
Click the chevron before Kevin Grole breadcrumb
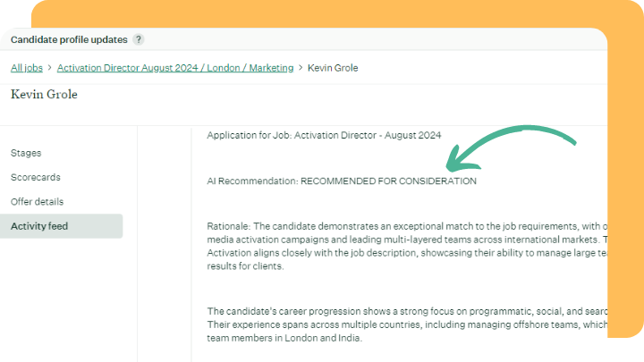tap(301, 68)
